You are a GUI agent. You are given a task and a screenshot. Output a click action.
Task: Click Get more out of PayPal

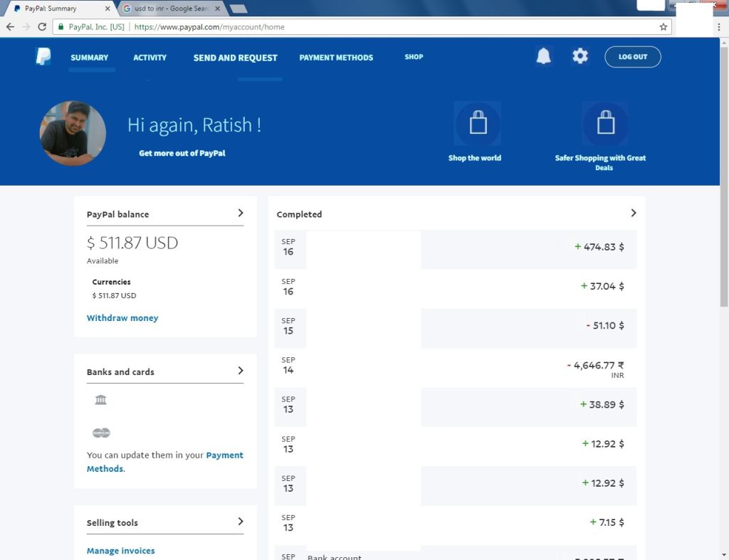(x=182, y=153)
